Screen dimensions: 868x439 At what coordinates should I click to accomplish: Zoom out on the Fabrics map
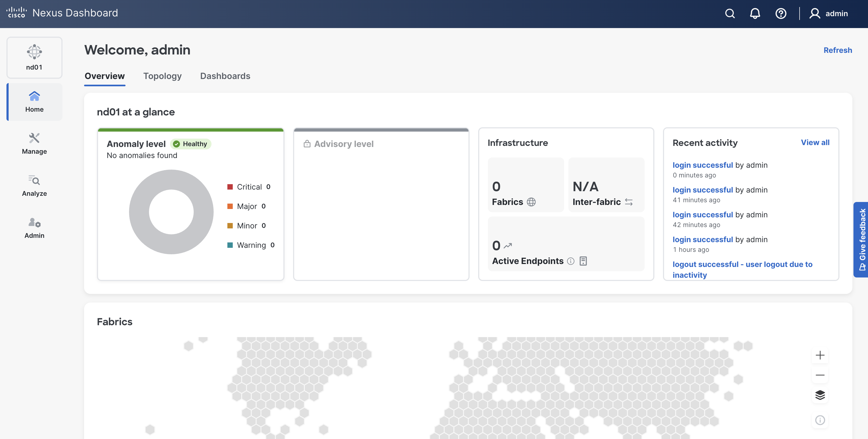pyautogui.click(x=820, y=375)
